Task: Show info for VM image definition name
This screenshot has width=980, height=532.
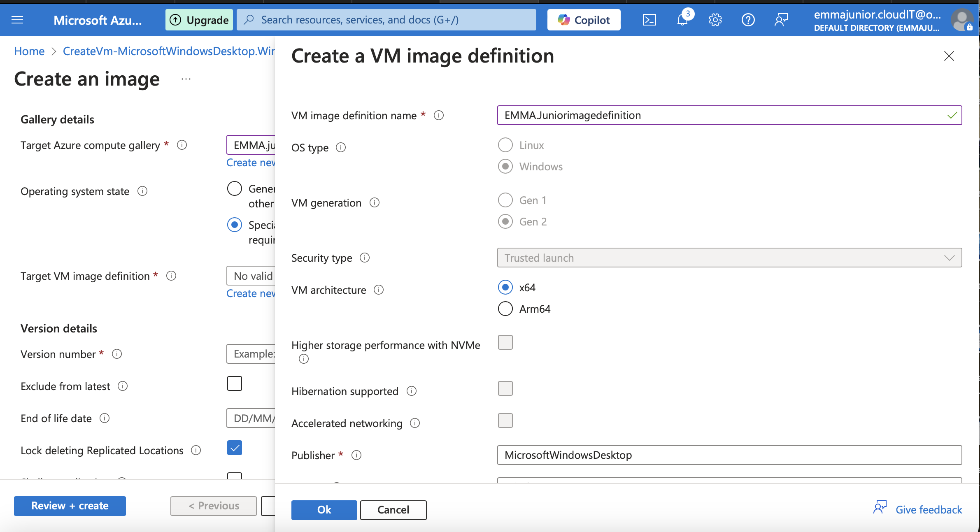Action: [x=439, y=116]
